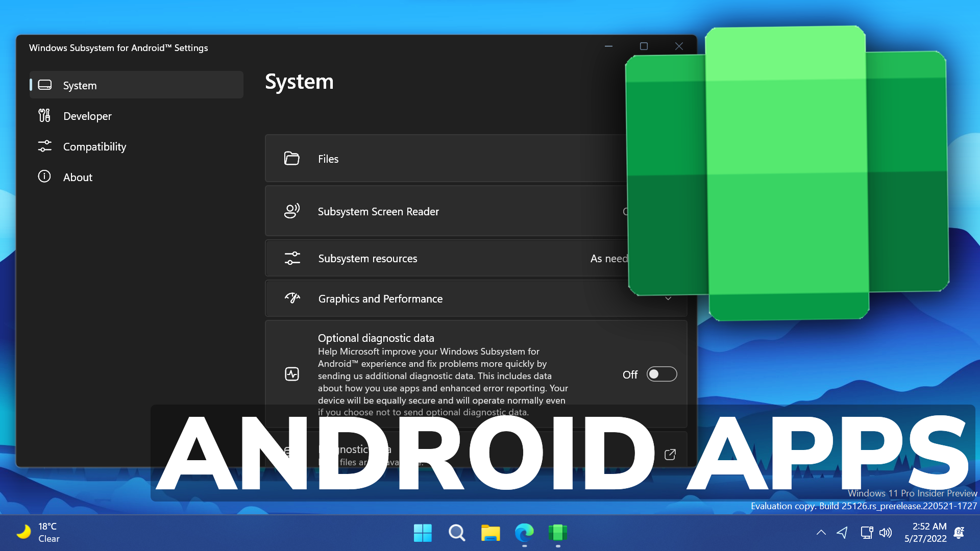Click the Compatibility sliders icon
980x551 pixels.
pos(44,146)
